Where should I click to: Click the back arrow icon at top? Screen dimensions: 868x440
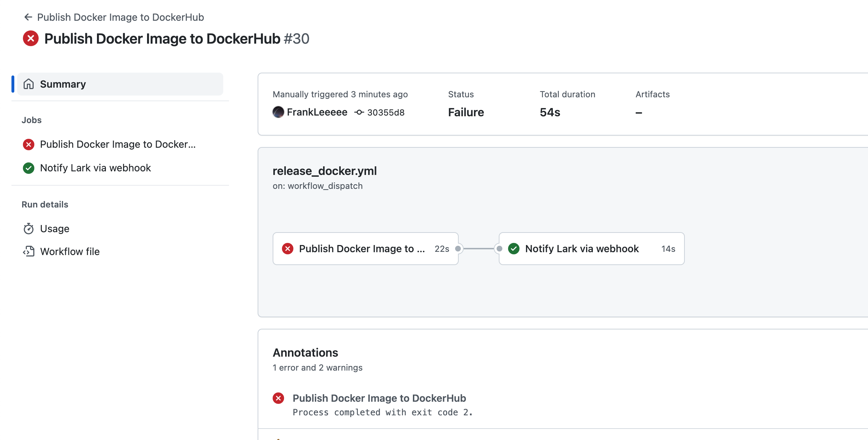(x=28, y=17)
